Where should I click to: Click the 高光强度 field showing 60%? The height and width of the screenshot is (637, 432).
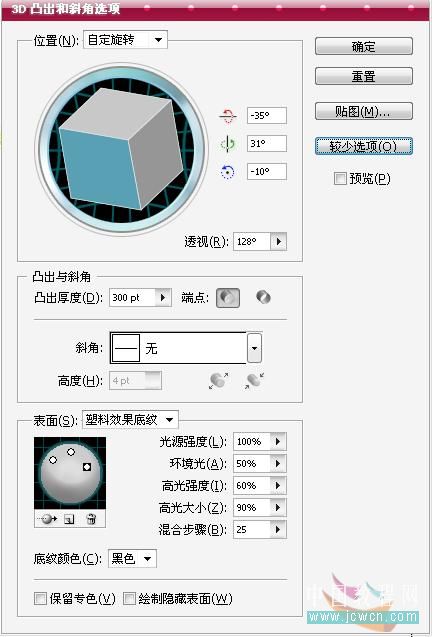tap(252, 485)
